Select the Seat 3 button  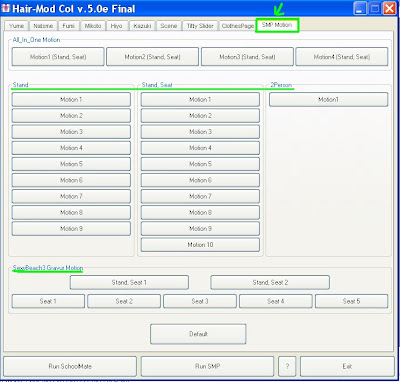point(200,301)
